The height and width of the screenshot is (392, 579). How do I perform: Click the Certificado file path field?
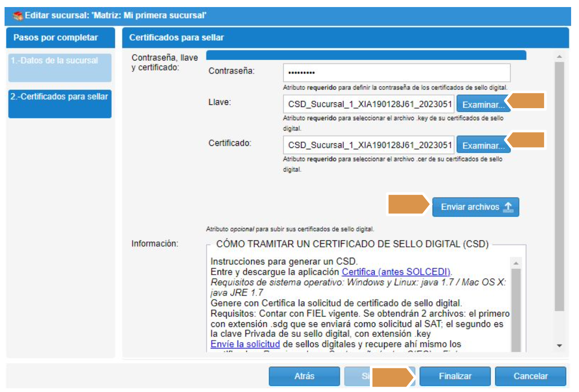tap(368, 145)
